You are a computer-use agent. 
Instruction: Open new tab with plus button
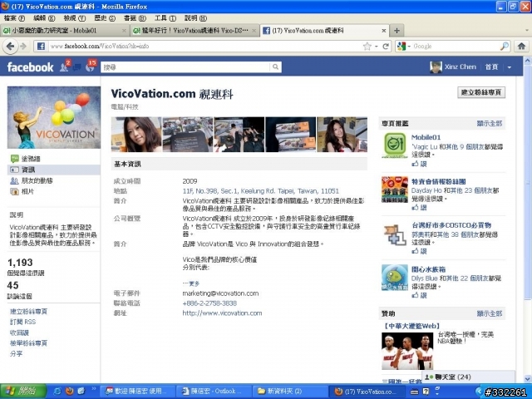tap(397, 31)
